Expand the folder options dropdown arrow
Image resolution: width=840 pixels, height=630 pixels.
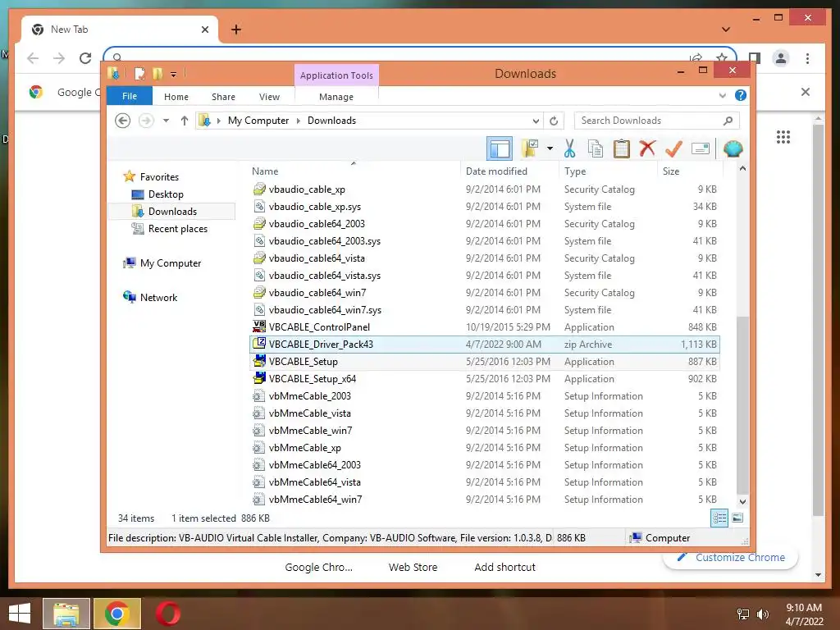pos(550,148)
